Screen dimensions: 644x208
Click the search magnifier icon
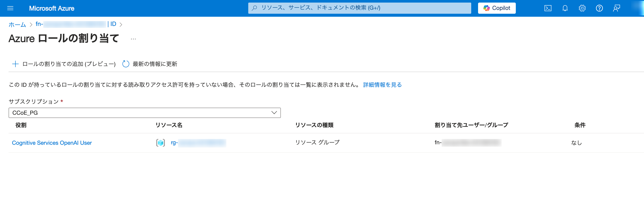(x=254, y=8)
